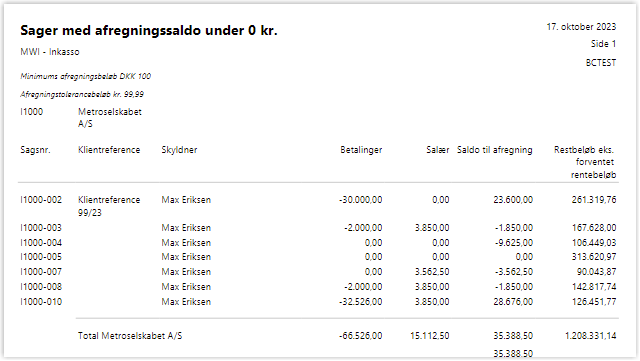Screen dimensions: 640x361
Task: Click balance '23.600,00' for case I1000-002
Action: point(513,200)
